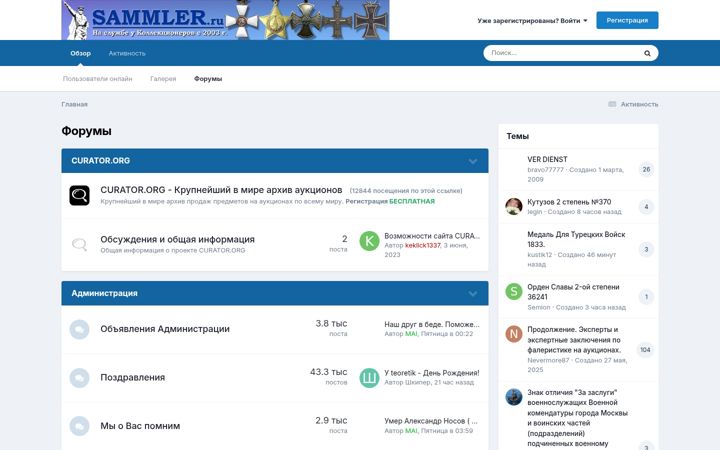Click the SAMMLER.ru banner logo
The width and height of the screenshot is (720, 450).
point(225,20)
